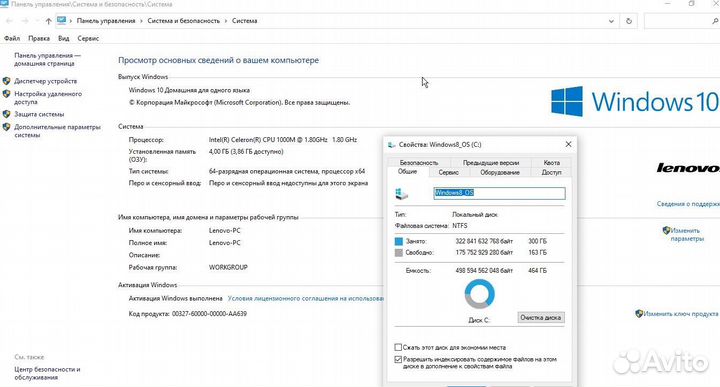The width and height of the screenshot is (720, 387).
Task: Open address bar history dropdown arrow
Action: [611, 21]
